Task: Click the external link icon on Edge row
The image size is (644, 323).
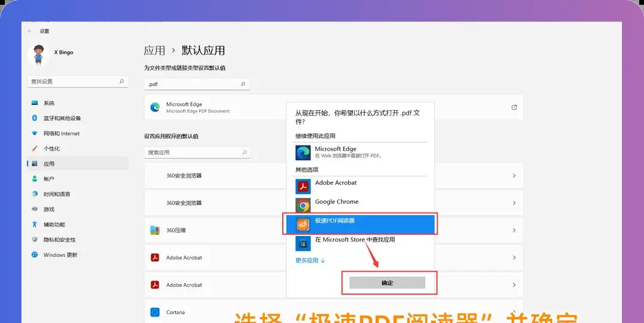Action: (x=514, y=107)
